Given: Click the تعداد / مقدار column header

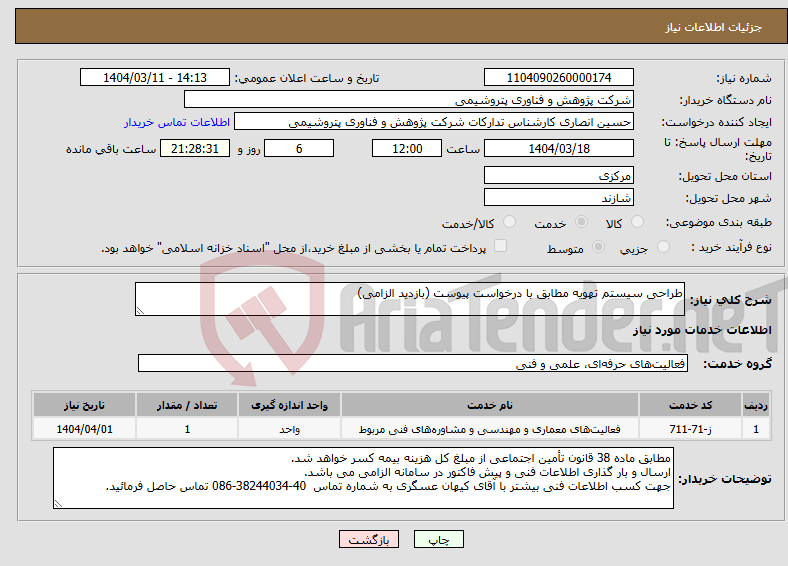Looking at the screenshot, I should (187, 405).
